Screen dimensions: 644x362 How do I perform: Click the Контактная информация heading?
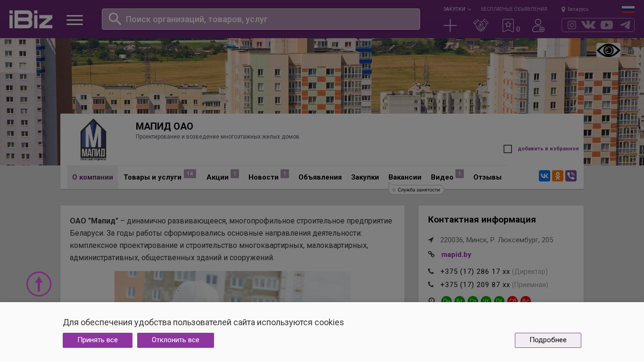click(x=482, y=220)
